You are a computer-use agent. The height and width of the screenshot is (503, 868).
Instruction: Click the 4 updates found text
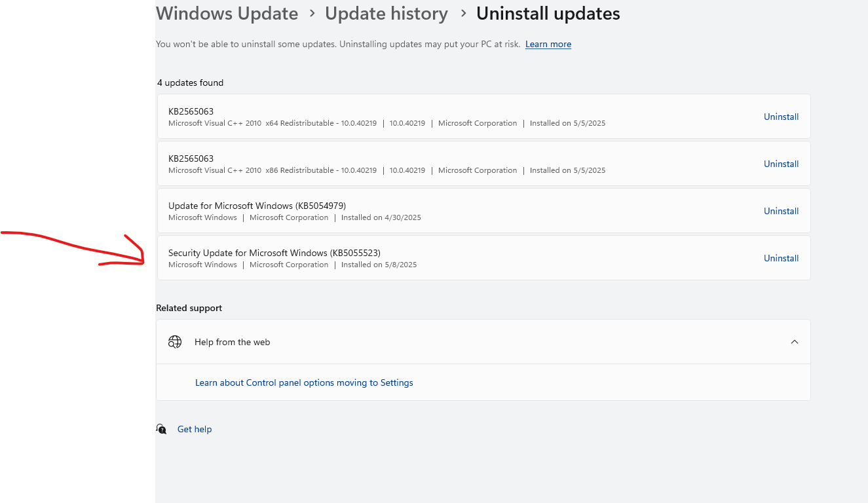click(x=190, y=83)
